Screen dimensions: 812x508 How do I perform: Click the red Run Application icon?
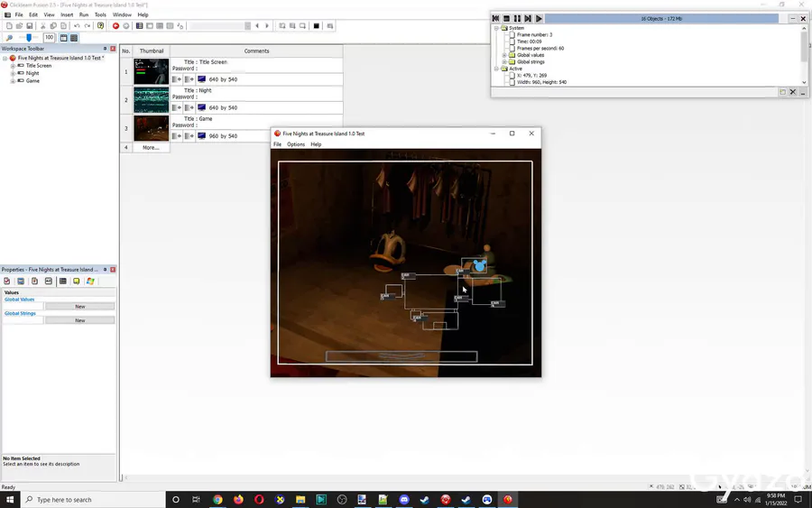point(115,26)
